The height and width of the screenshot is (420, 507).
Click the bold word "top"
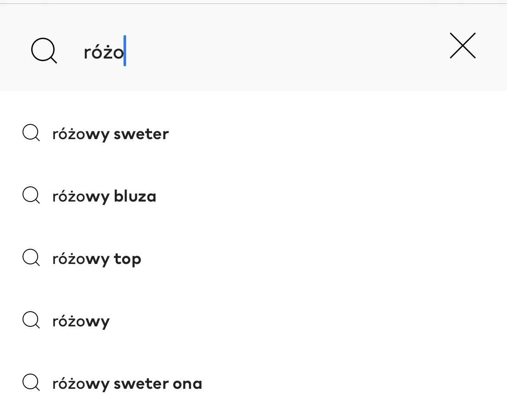coord(127,259)
